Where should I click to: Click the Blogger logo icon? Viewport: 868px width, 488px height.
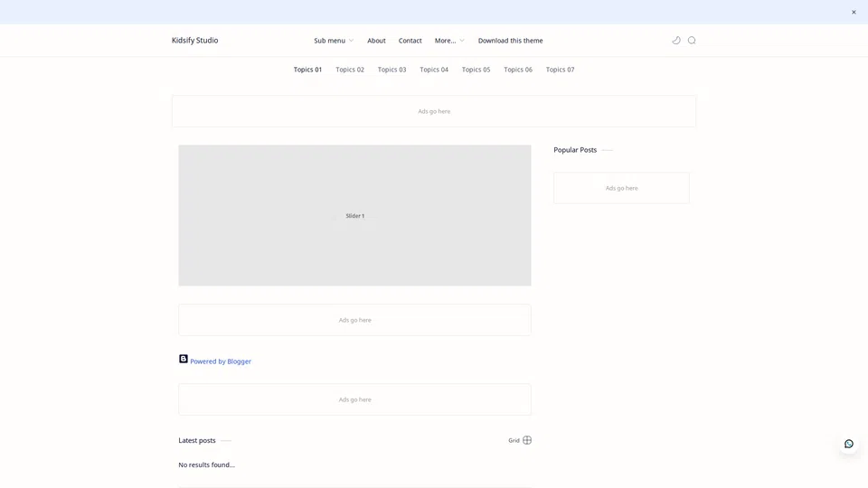coord(184,359)
